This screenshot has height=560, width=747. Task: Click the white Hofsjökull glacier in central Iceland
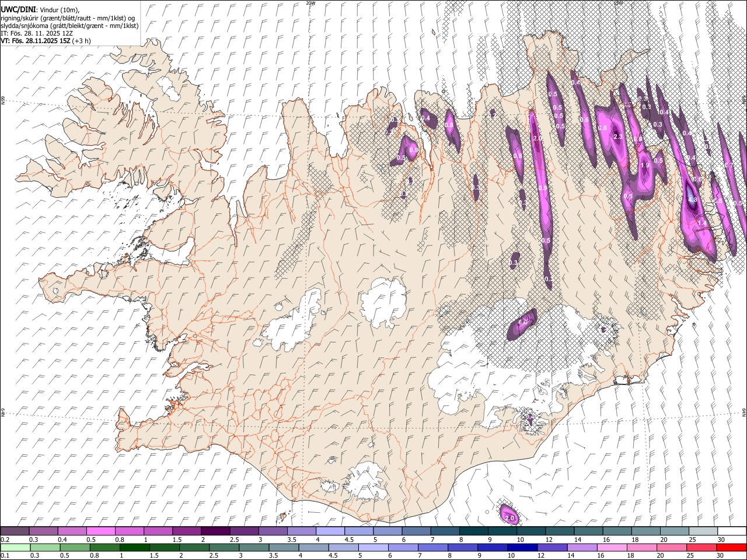click(383, 302)
